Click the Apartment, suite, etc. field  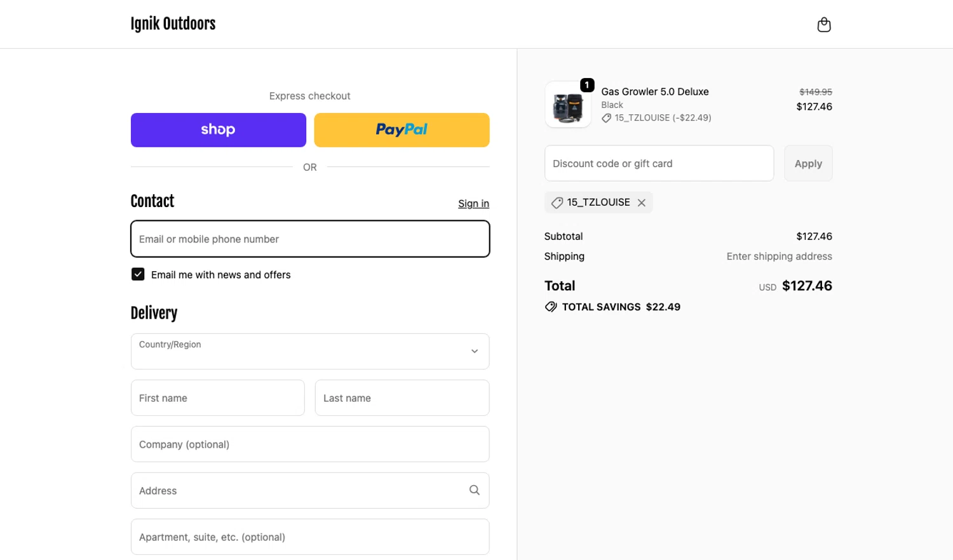pos(310,537)
